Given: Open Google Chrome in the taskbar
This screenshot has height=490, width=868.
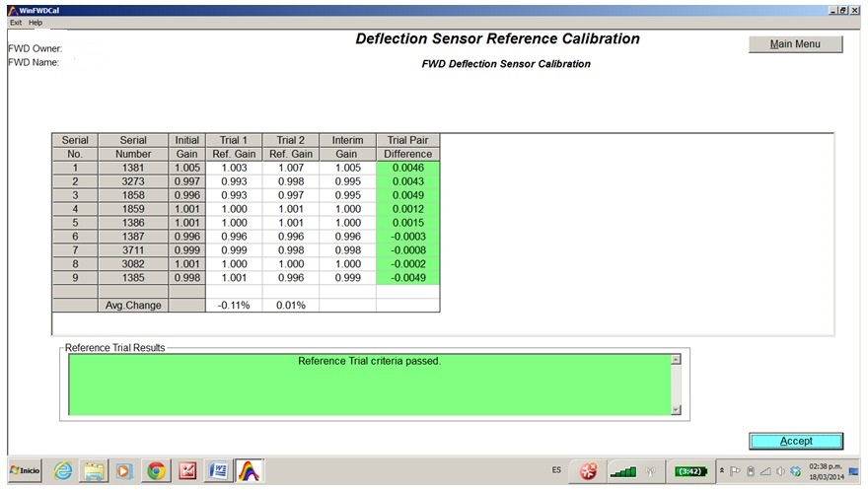Looking at the screenshot, I should pyautogui.click(x=156, y=471).
